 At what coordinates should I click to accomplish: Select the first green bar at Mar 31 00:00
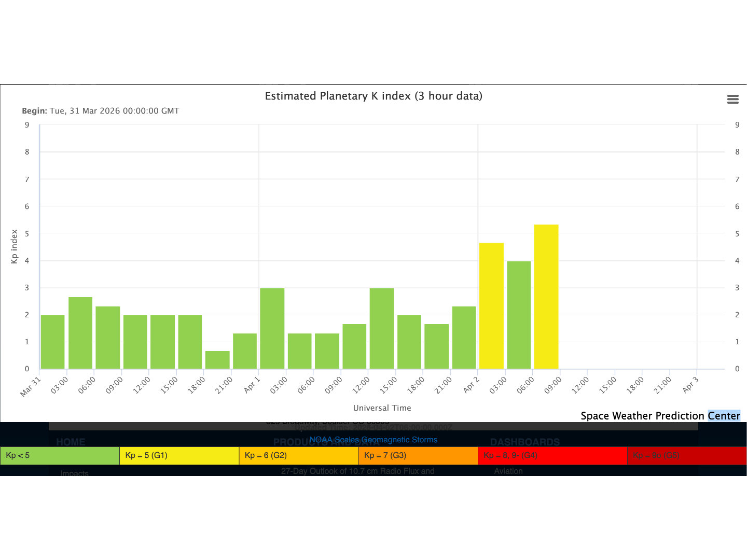(x=52, y=342)
